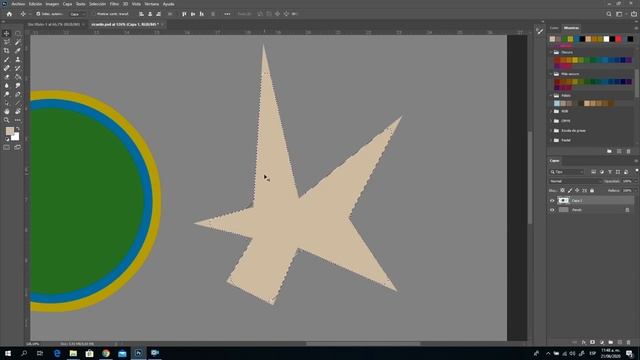Toggle the Fondo layer lock icon

[627, 210]
